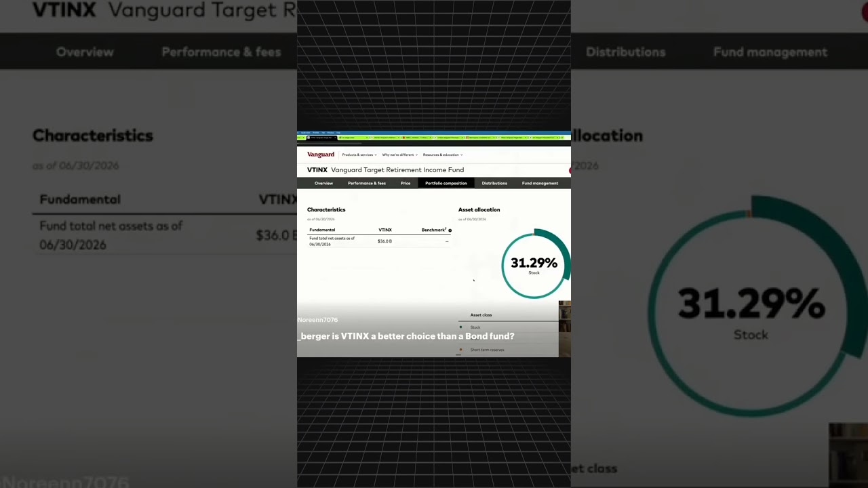Open the Resources & education dropdown
The height and width of the screenshot is (488, 868).
point(443,155)
